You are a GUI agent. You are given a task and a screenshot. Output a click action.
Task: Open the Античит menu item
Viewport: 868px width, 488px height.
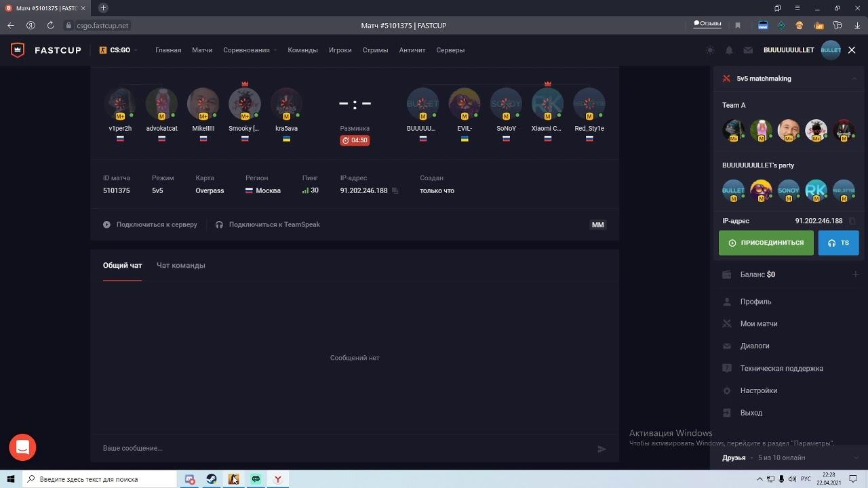coord(412,50)
